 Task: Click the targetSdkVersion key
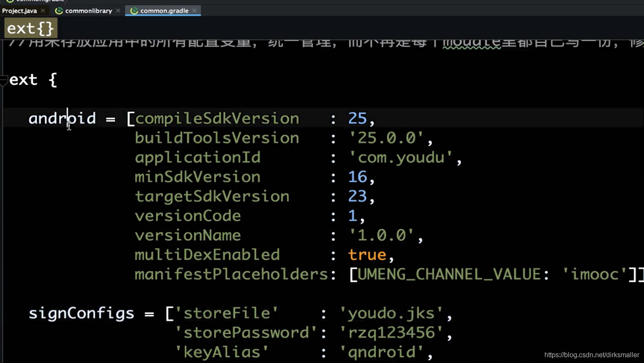[212, 196]
